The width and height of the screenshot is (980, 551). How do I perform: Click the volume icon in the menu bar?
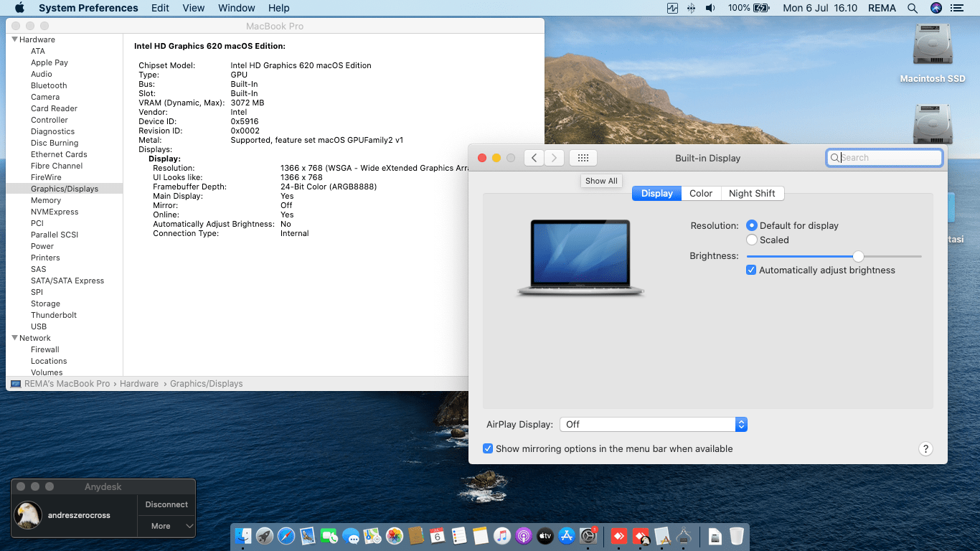click(710, 8)
